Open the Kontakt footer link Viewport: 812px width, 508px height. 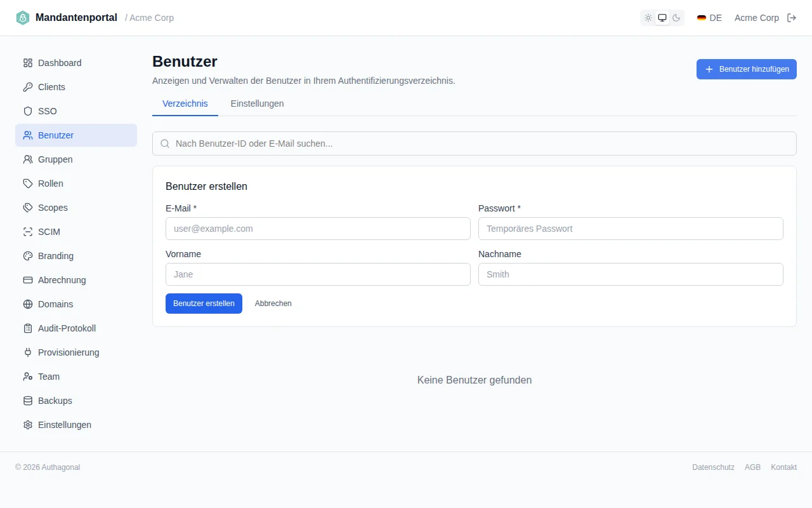pyautogui.click(x=783, y=467)
